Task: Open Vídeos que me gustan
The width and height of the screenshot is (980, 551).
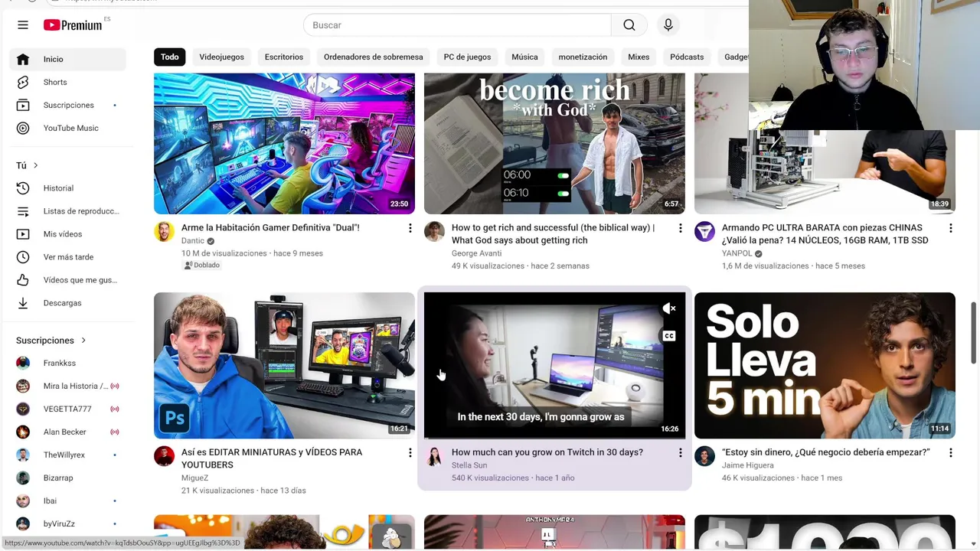Action: (67, 280)
